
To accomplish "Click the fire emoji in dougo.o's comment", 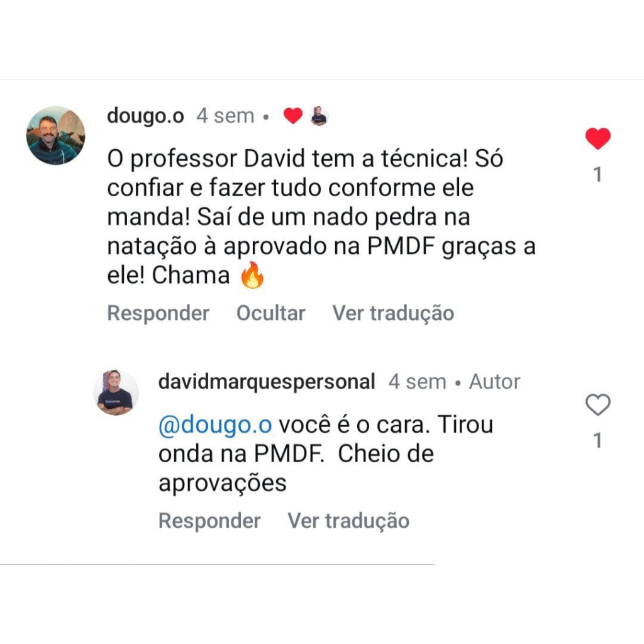I will pyautogui.click(x=252, y=275).
